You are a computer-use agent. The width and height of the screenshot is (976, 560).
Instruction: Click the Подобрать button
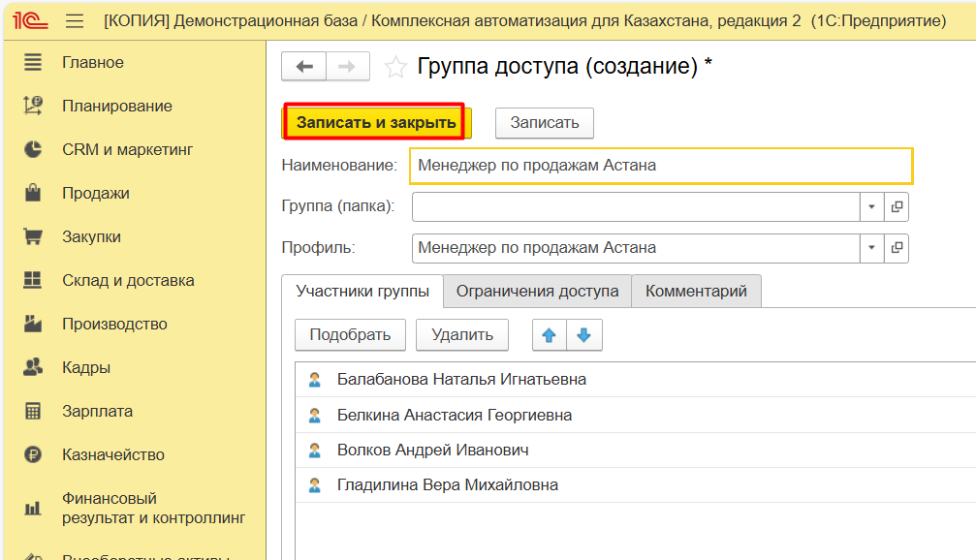(350, 335)
